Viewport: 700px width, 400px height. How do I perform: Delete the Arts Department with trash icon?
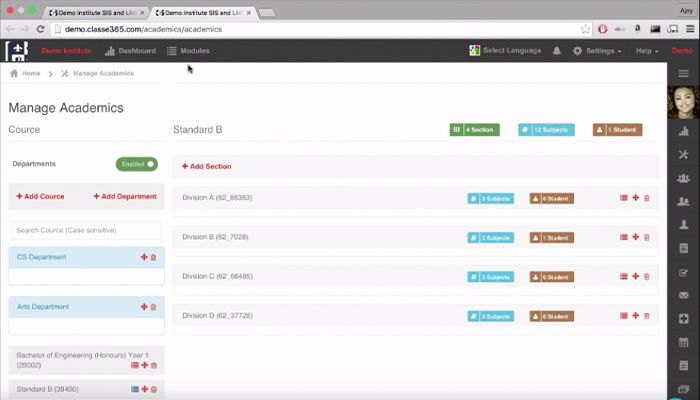(x=154, y=307)
